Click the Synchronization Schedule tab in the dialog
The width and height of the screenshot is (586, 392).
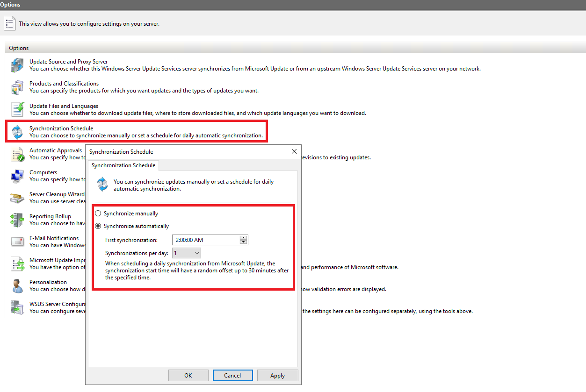[x=123, y=165]
